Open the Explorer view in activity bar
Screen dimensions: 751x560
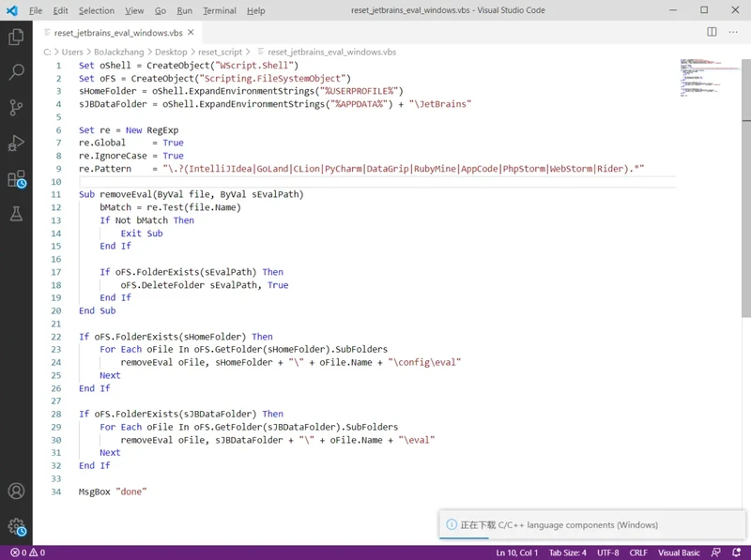[16, 38]
